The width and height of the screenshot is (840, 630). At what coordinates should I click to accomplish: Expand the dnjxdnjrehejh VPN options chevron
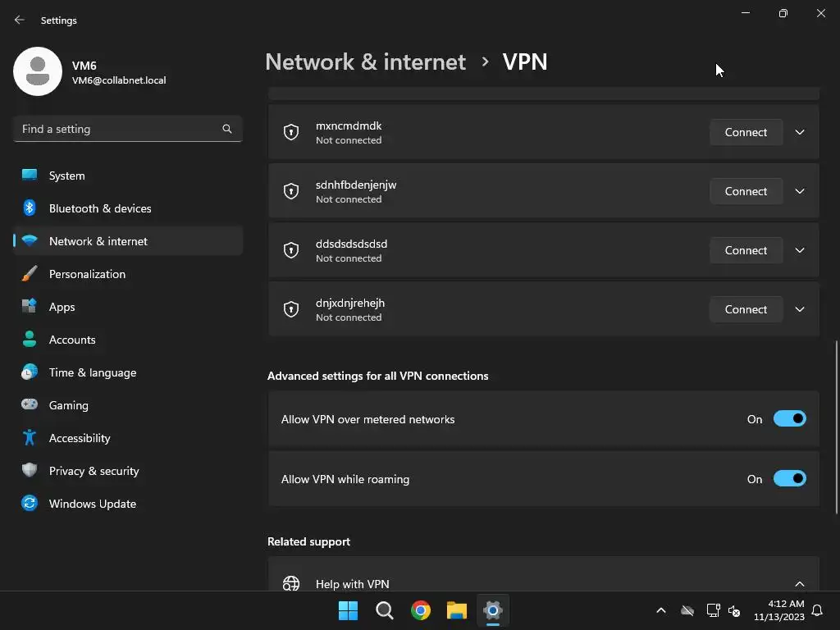pos(800,309)
